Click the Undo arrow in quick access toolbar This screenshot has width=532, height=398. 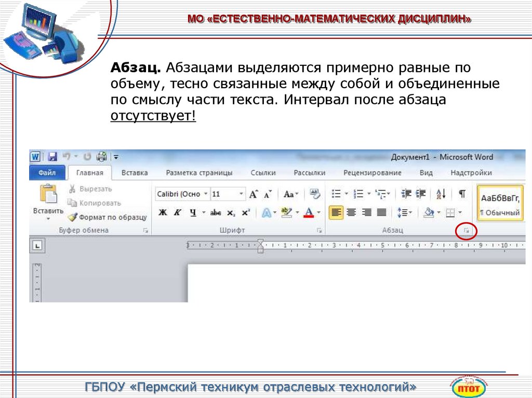click(66, 156)
